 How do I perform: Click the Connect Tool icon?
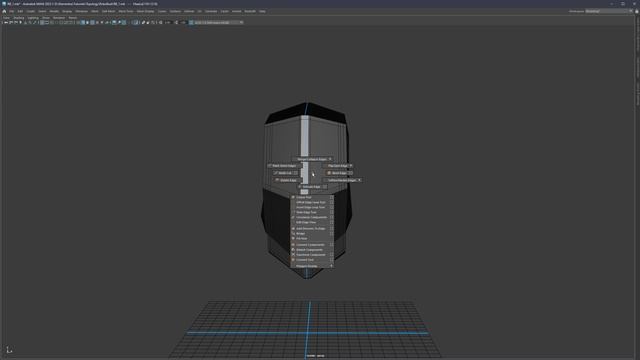(293, 260)
